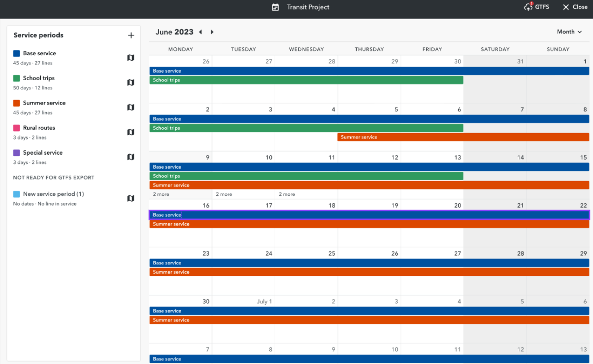This screenshot has width=593, height=364.
Task: Click Base service bar in week of 7
Action: [x=369, y=359]
